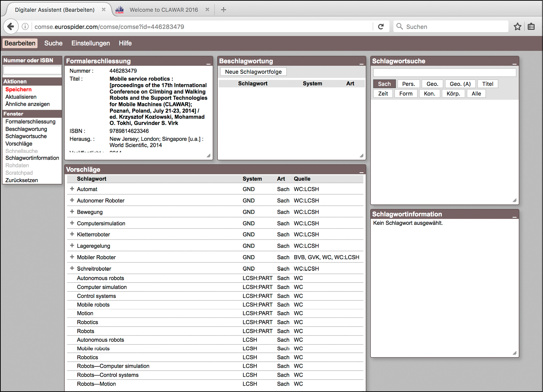
Task: Focus the browser Suchen search box
Action: 451,26
